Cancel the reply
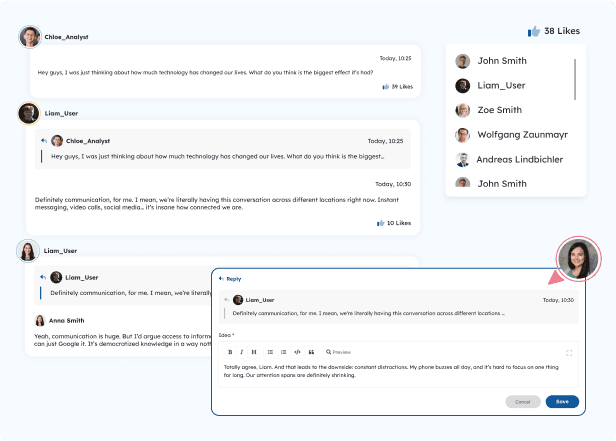 point(521,401)
